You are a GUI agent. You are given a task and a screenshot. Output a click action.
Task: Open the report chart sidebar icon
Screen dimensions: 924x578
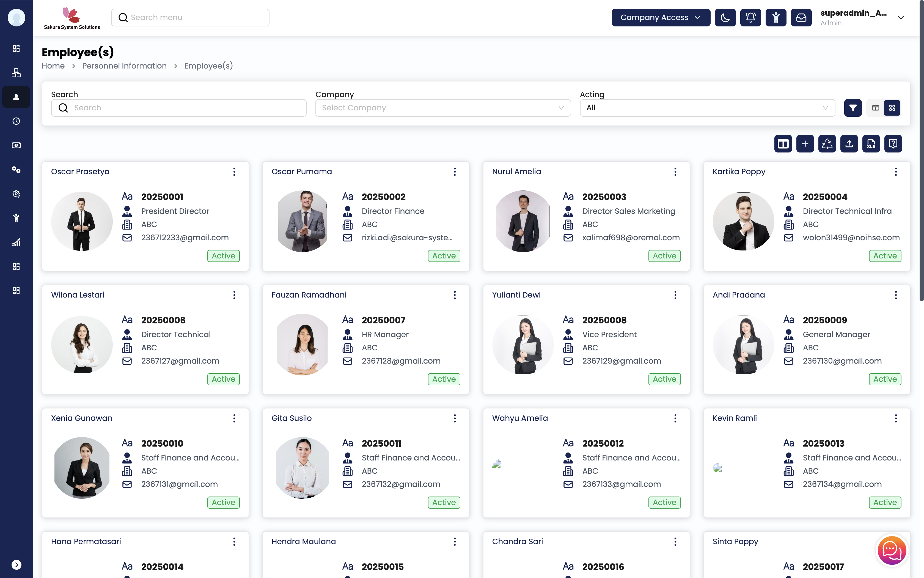16,242
